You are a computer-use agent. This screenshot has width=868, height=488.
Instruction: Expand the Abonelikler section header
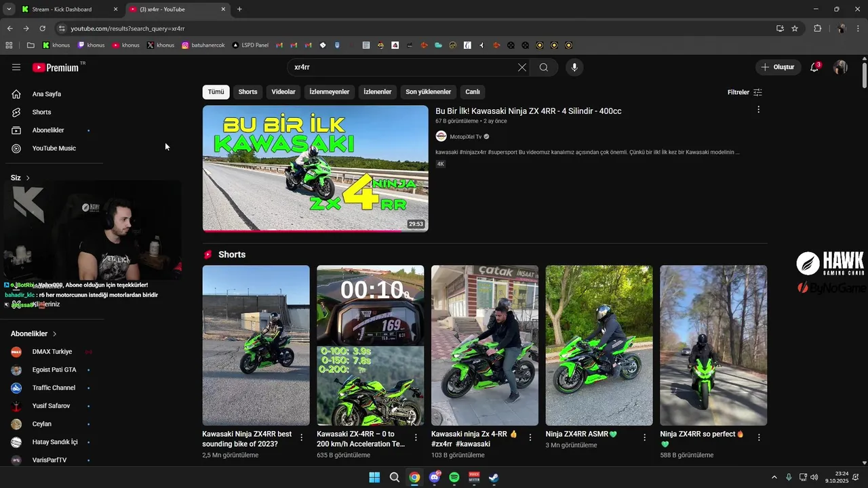(34, 333)
